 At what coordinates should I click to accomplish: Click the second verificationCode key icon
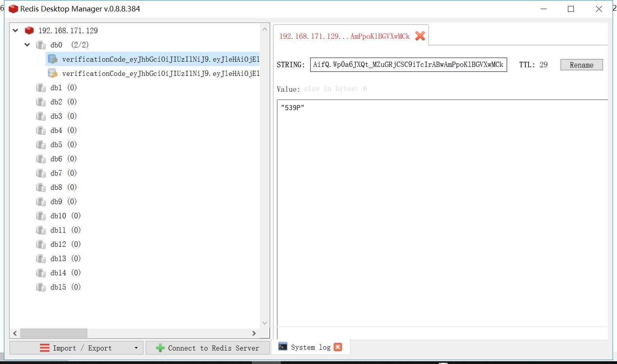click(x=52, y=73)
